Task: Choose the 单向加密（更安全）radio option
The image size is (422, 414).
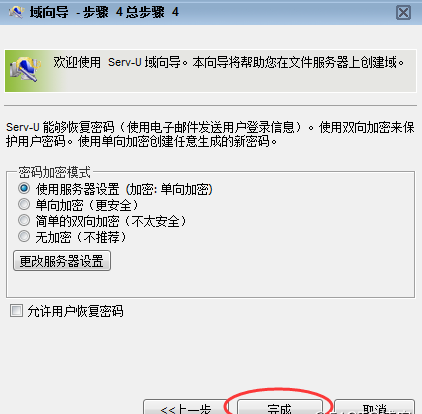Action: click(24, 204)
